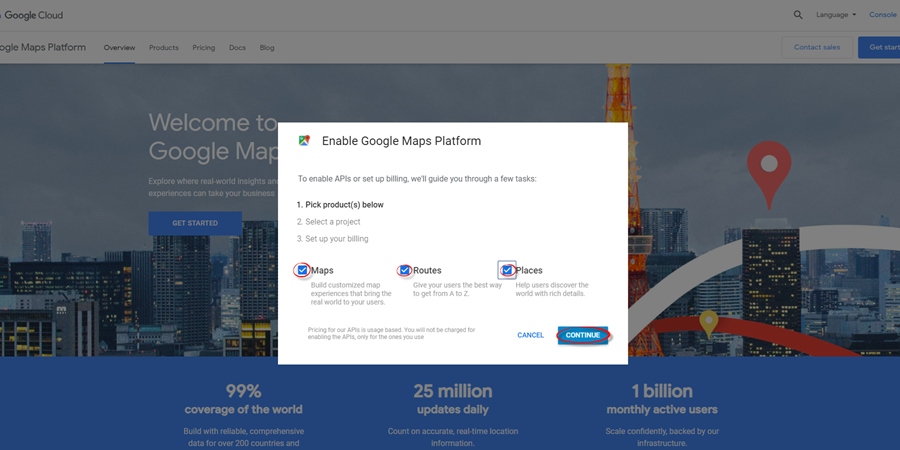Click the 'monthly active users' text
This screenshot has height=450, width=900.
coord(662,410)
